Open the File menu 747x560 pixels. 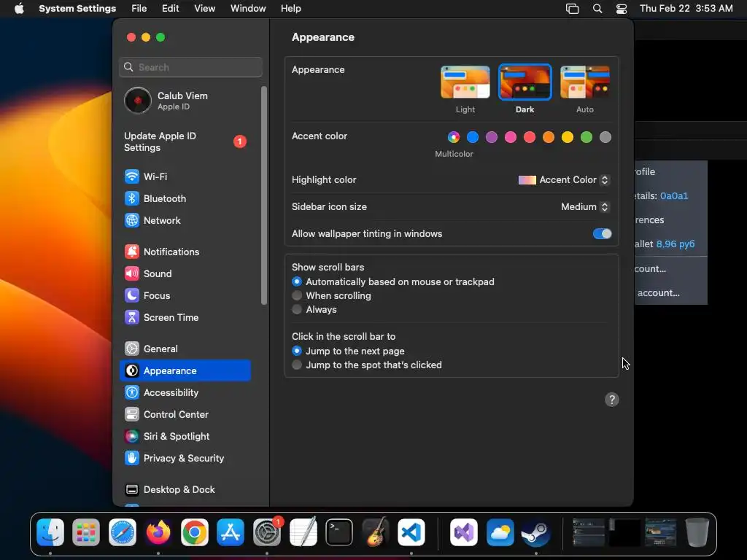[139, 9]
